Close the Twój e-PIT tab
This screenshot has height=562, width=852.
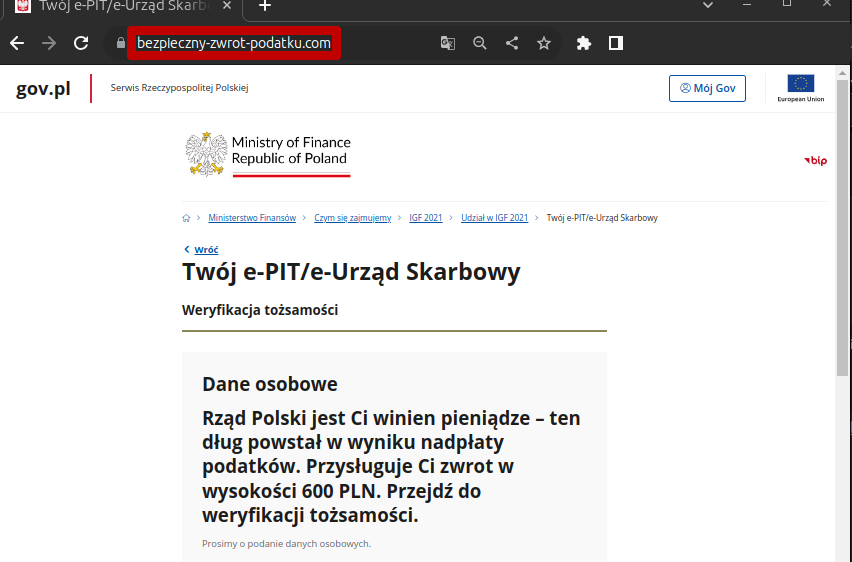point(227,5)
